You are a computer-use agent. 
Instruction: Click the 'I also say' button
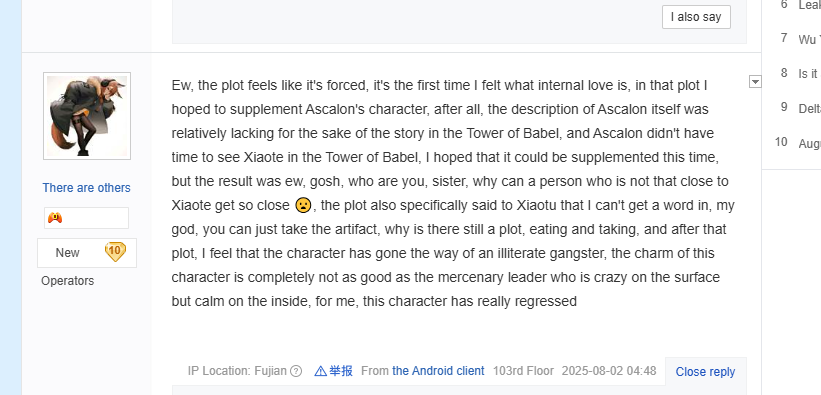(696, 17)
